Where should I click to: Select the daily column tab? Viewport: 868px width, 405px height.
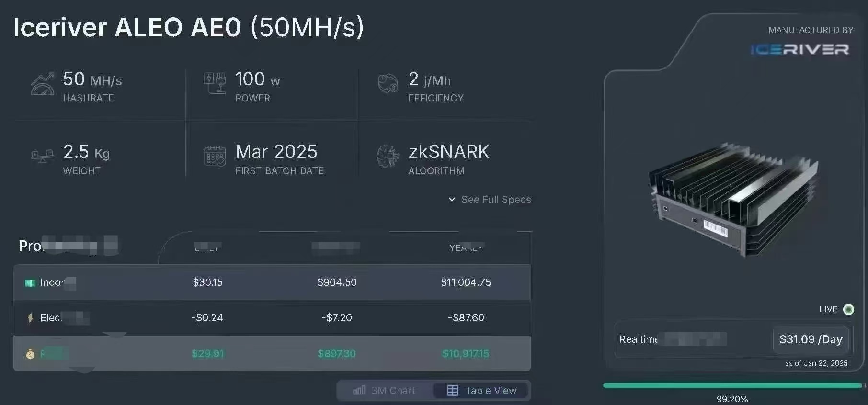207,248
